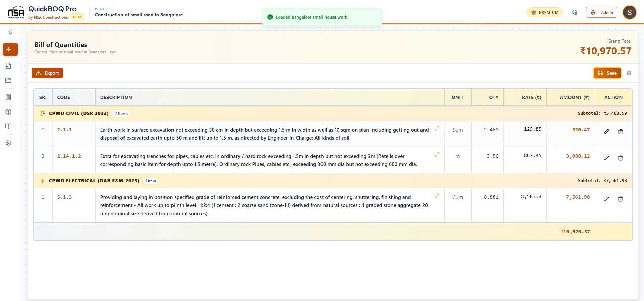
Task: Click the CPWD Electrical lightning section icon
Action: click(42, 181)
